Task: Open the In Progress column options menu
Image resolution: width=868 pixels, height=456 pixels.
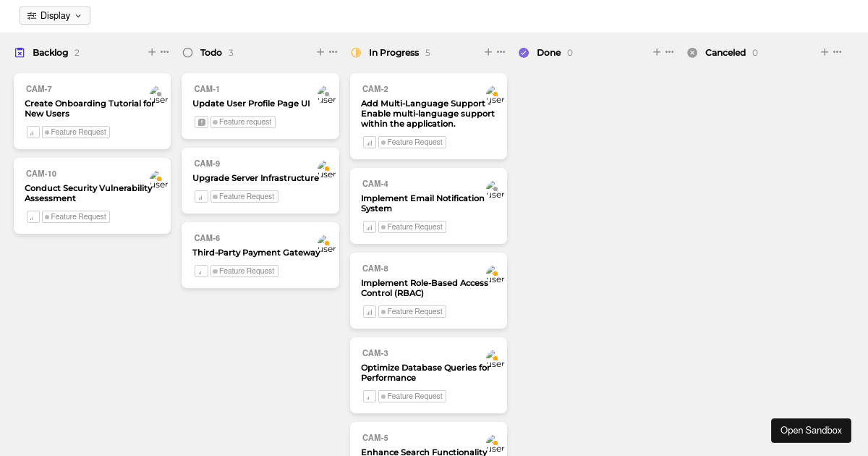Action: [x=501, y=52]
